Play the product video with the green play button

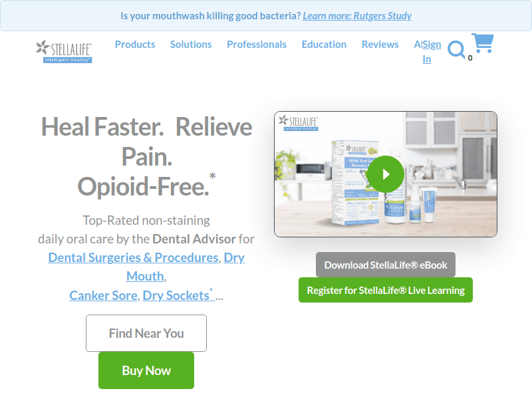click(x=386, y=174)
